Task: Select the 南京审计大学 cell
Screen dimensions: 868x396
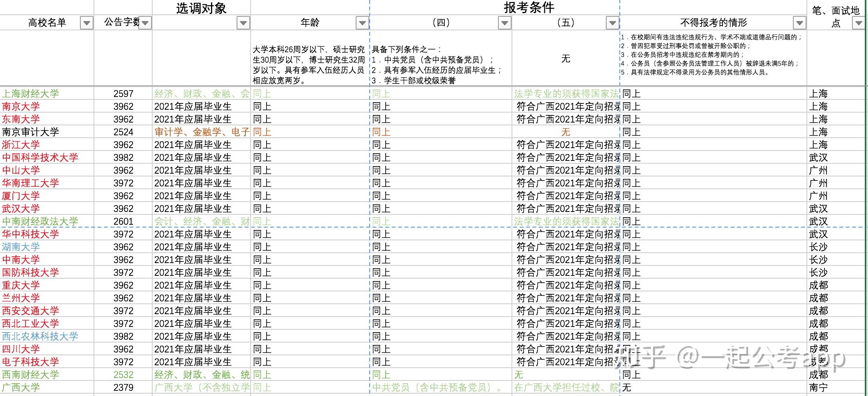Action: point(47,132)
